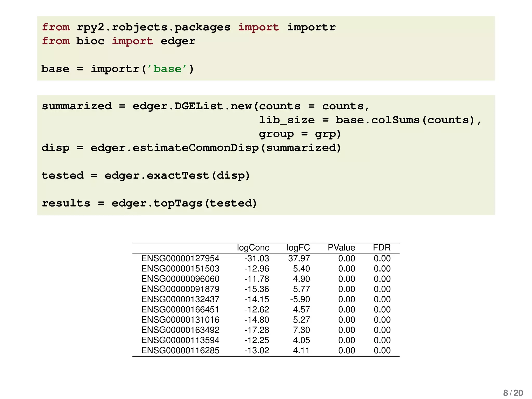Click the logFC value -5.90
532x399 pixels.
tap(300, 299)
